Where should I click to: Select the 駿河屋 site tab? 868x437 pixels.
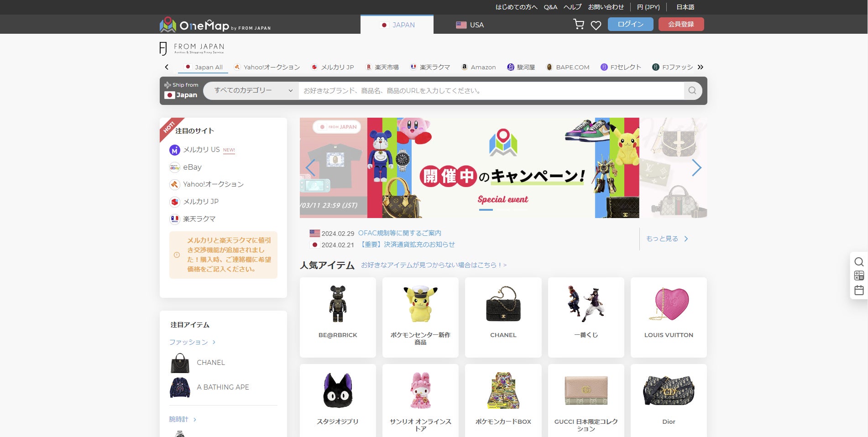tap(521, 67)
